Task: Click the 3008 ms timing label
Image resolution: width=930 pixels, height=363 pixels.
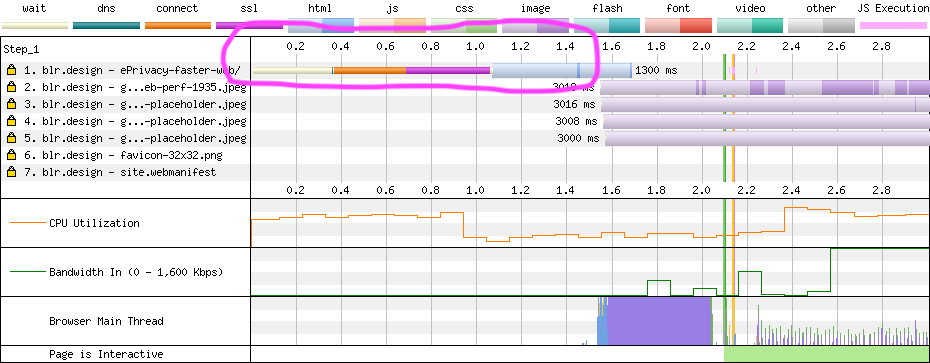Action: coord(576,122)
